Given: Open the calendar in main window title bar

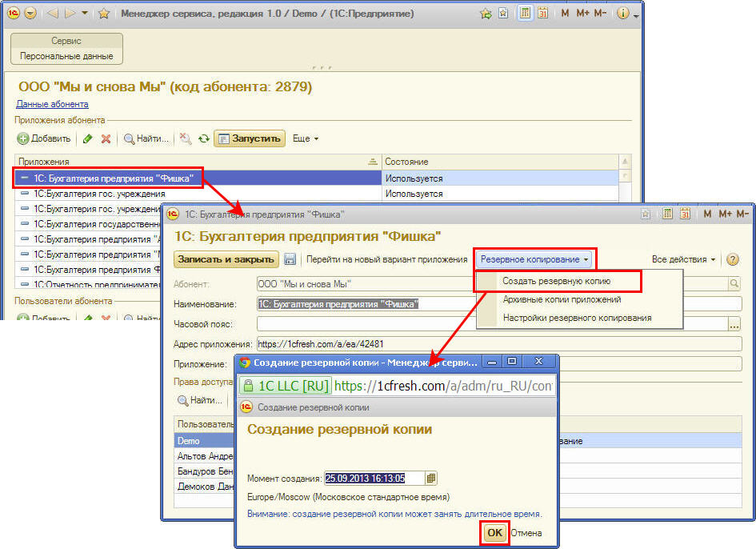Looking at the screenshot, I should pyautogui.click(x=543, y=13).
